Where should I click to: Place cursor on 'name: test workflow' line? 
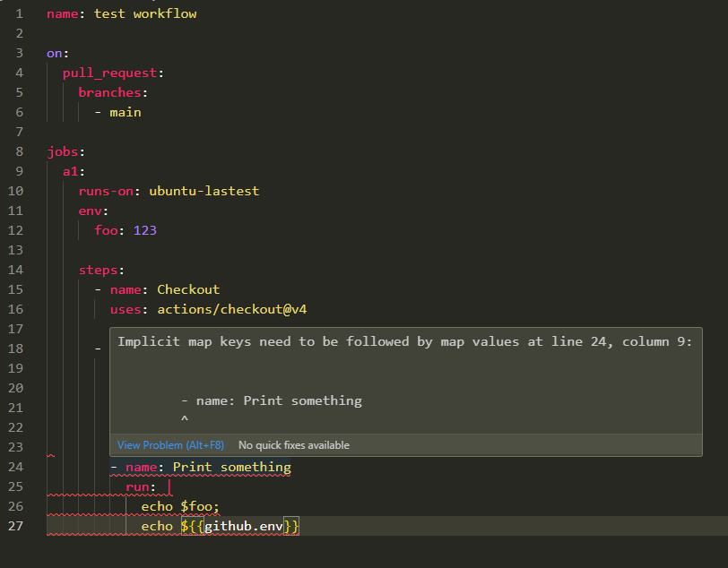pos(122,13)
